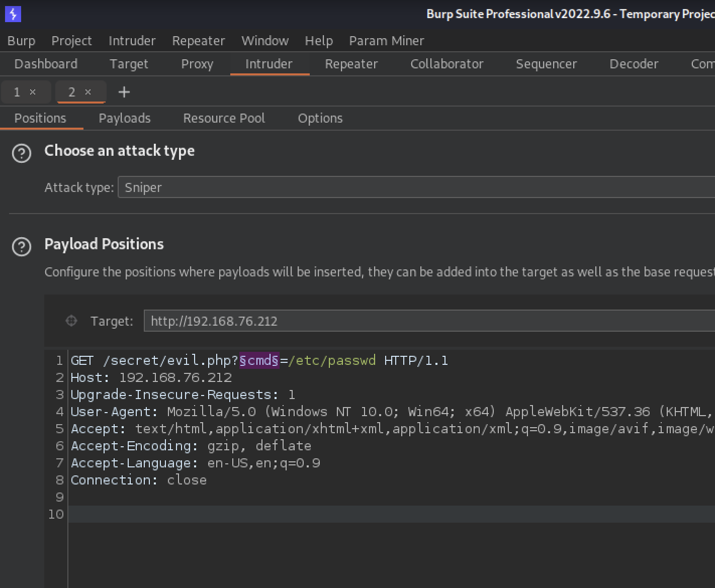
Task: Open the Window menu
Action: (x=265, y=41)
